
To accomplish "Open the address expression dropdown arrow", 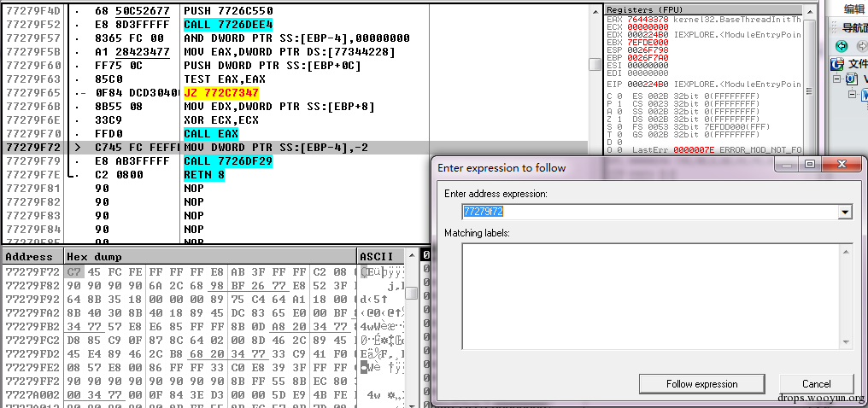I will [x=845, y=212].
